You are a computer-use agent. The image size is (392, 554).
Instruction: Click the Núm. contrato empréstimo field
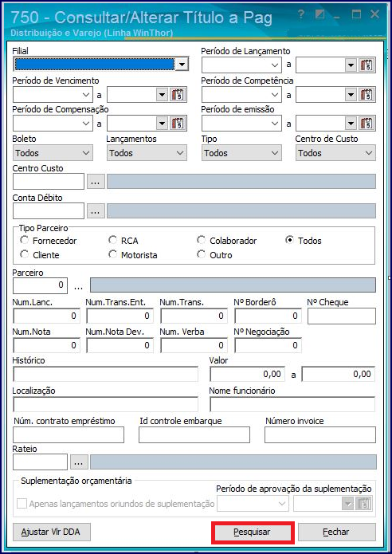click(69, 435)
